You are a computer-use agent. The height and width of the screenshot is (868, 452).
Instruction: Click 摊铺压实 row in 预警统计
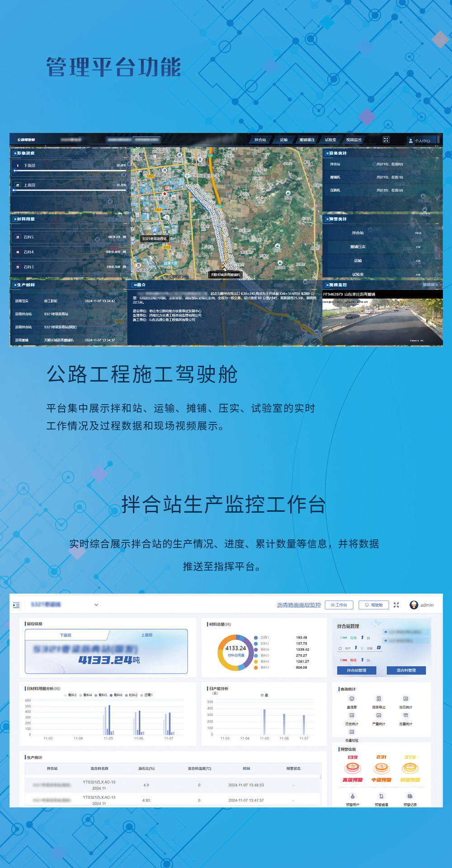pyautogui.click(x=382, y=247)
